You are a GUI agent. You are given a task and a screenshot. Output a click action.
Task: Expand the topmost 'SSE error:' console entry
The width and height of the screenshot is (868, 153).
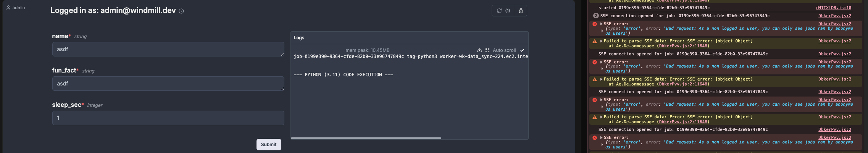601,24
